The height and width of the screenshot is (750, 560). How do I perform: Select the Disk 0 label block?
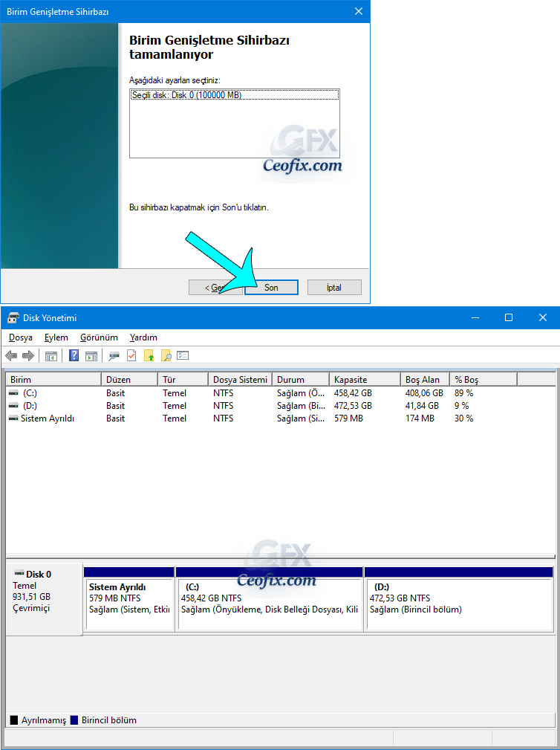pos(44,599)
